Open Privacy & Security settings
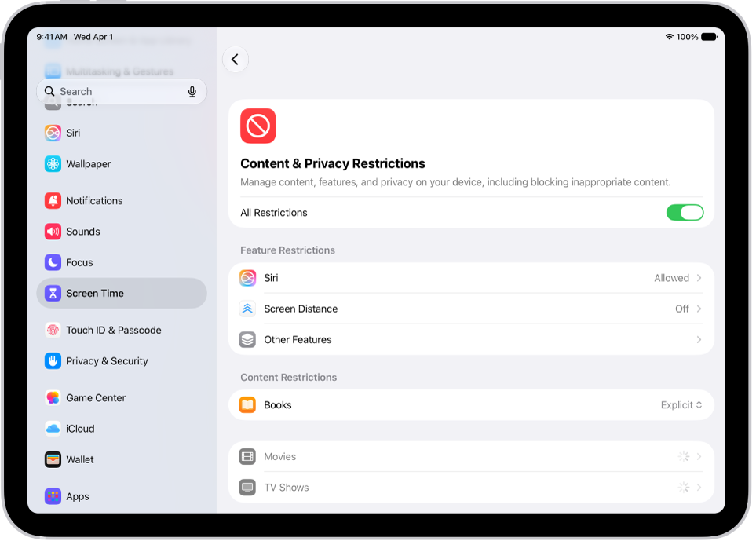 pyautogui.click(x=122, y=361)
